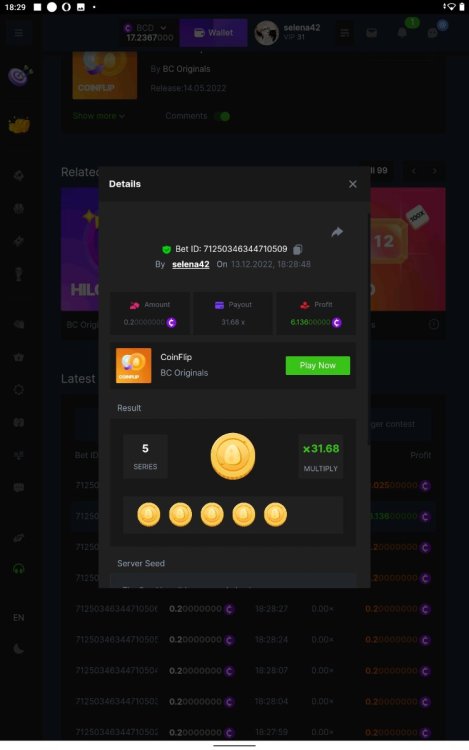The height and width of the screenshot is (750, 469).
Task: Click the next arrow of related games carousel
Action: pos(434,171)
